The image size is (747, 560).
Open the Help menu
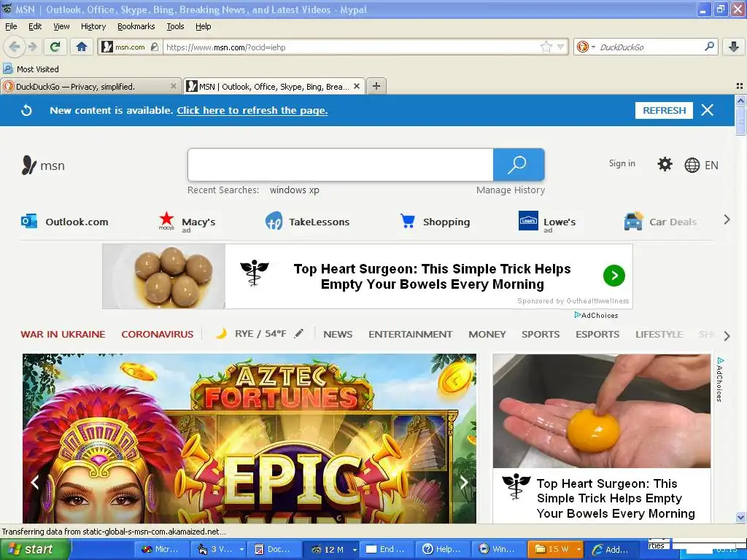(x=204, y=26)
